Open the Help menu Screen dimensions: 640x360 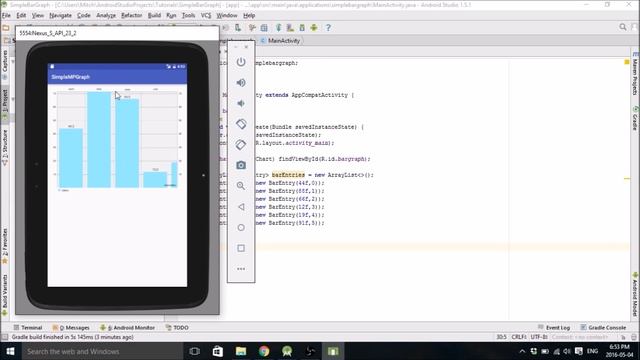tap(249, 16)
